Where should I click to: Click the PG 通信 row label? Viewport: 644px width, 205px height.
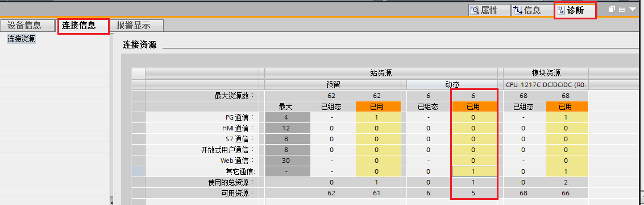pos(239,117)
